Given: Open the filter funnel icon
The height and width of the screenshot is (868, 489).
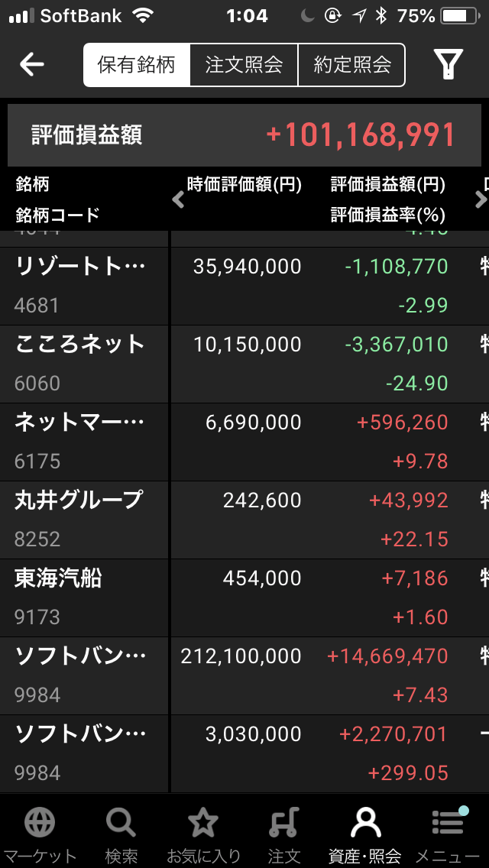Looking at the screenshot, I should (x=448, y=65).
